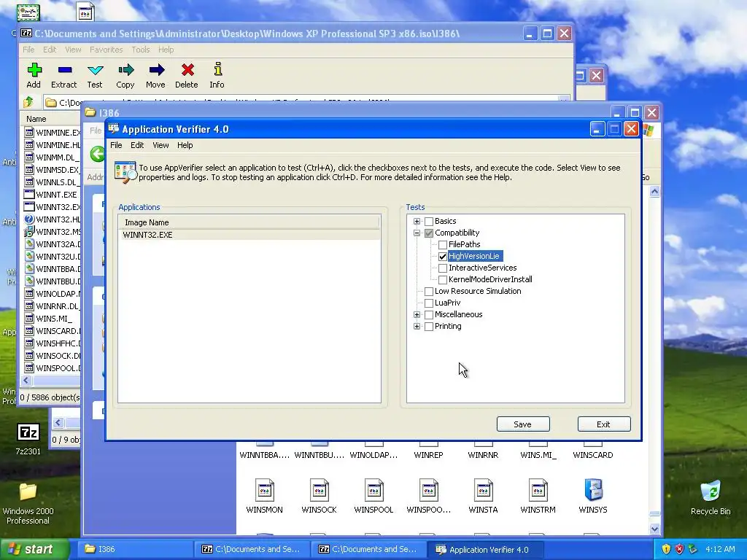Enable the Low Resource Simulation checkbox
The image size is (747, 560).
pos(429,292)
